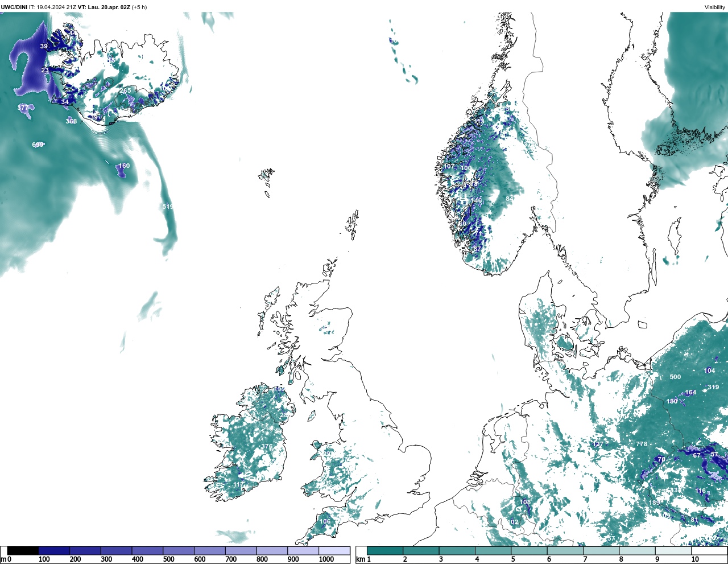The height and width of the screenshot is (564, 728).
Task: Click the '107' value on Norway's west coast
Action: coord(449,166)
